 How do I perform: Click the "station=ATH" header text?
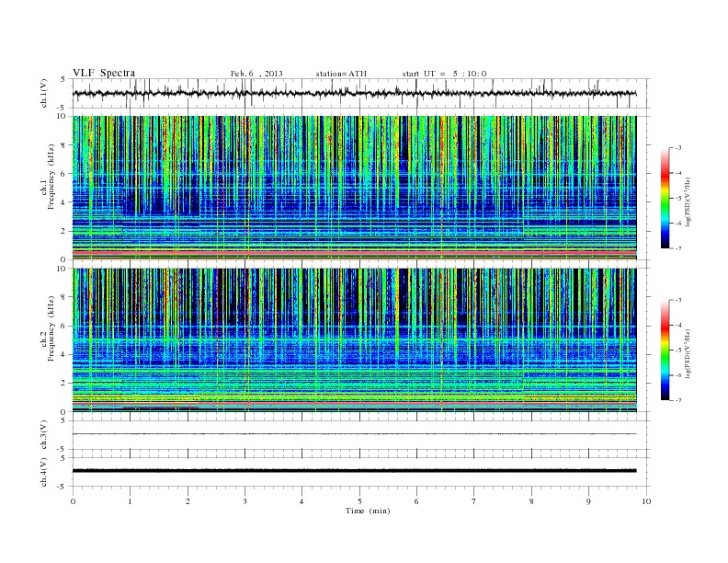(341, 74)
